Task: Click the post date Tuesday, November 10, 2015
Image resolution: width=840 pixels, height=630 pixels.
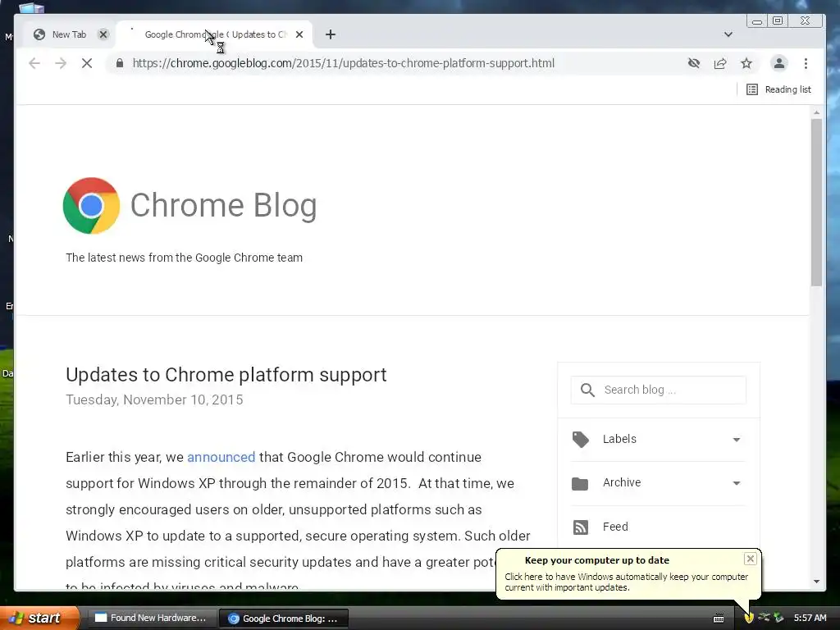Action: (154, 399)
